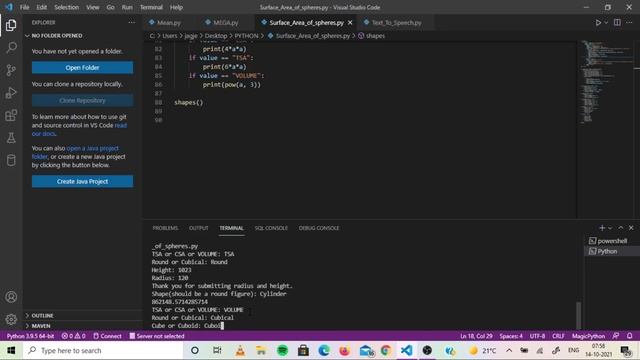Screen dimensions: 640x360
Task: Open the Selection menu
Action: coord(66,7)
